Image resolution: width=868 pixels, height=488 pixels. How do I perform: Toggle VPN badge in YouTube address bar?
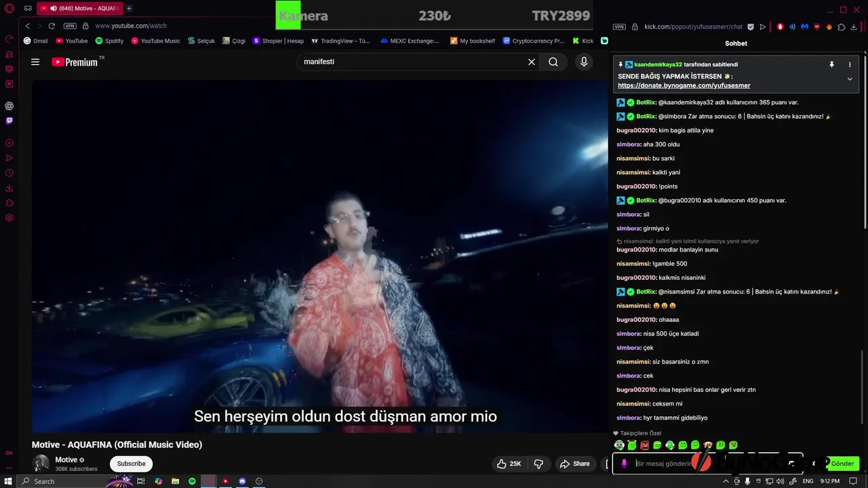tap(70, 26)
